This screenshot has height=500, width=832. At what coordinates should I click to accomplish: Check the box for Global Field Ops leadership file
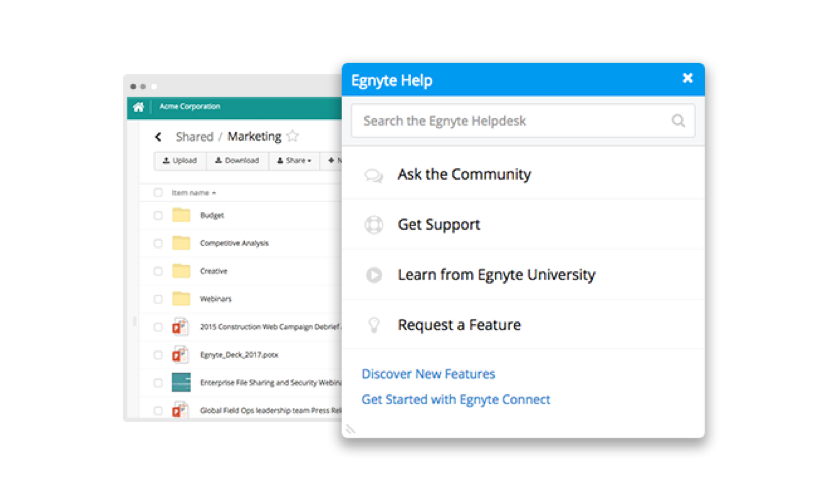[158, 410]
